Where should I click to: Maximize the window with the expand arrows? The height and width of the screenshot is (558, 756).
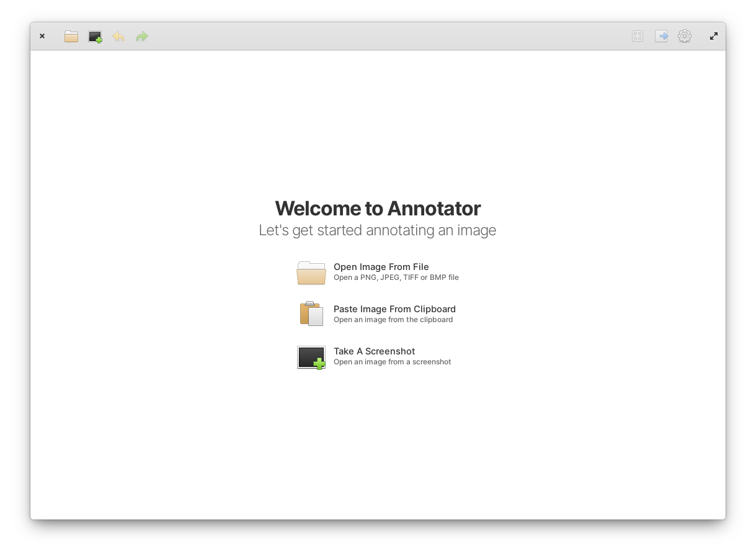point(714,37)
